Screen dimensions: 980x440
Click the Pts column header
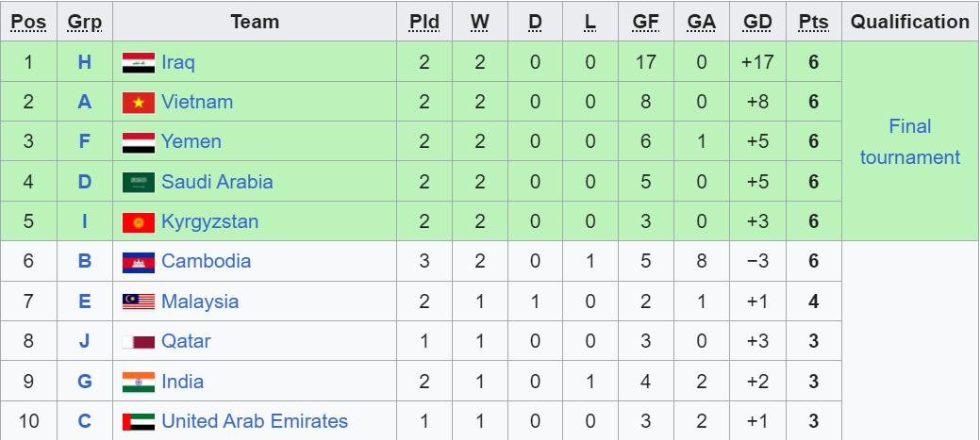(x=813, y=22)
